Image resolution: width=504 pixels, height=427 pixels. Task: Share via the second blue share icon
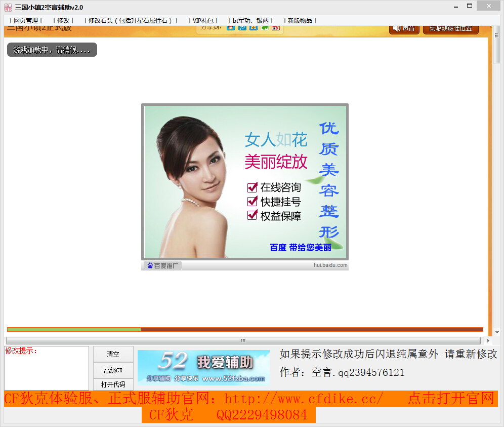[242, 28]
